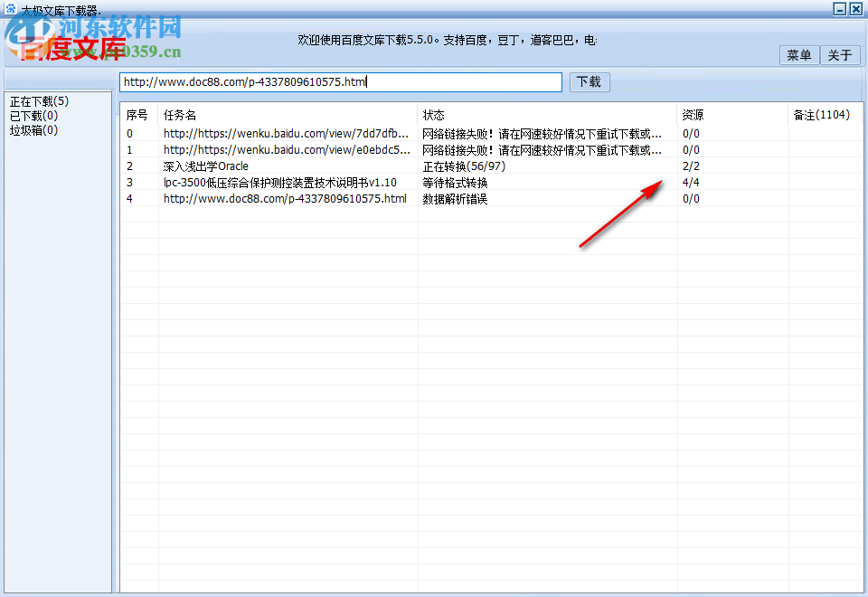The width and height of the screenshot is (868, 597).
Task: Focus the doc88 URL input field
Action: [x=341, y=82]
